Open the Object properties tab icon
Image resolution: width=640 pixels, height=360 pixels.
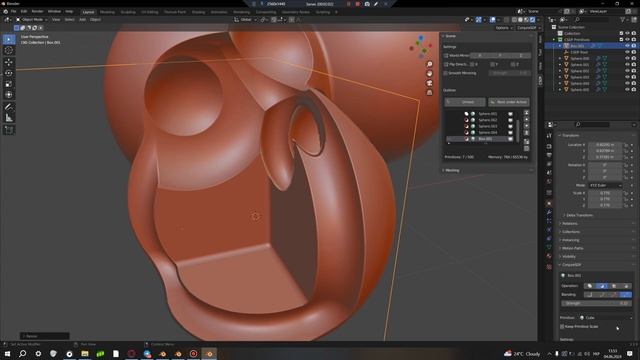549,203
